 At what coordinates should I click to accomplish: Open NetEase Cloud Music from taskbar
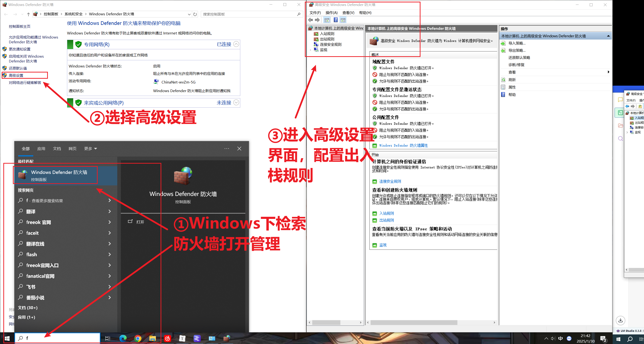(167, 338)
